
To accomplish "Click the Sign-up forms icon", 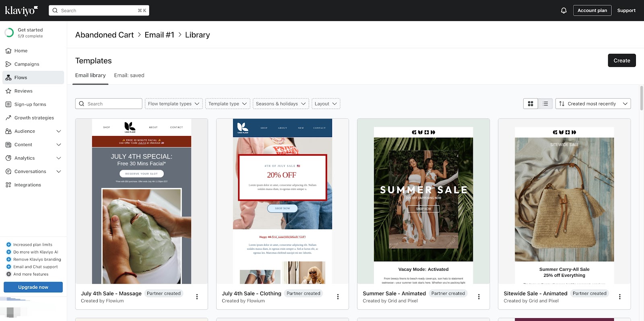I will coord(8,104).
